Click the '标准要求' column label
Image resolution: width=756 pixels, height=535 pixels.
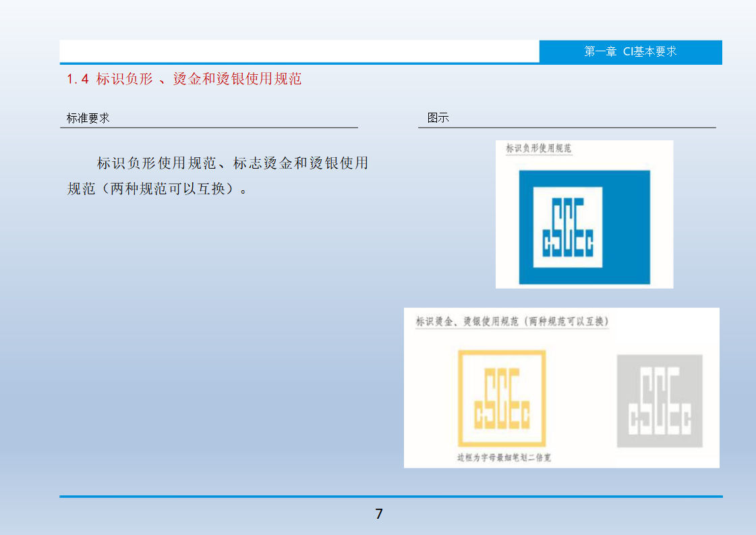(x=88, y=118)
